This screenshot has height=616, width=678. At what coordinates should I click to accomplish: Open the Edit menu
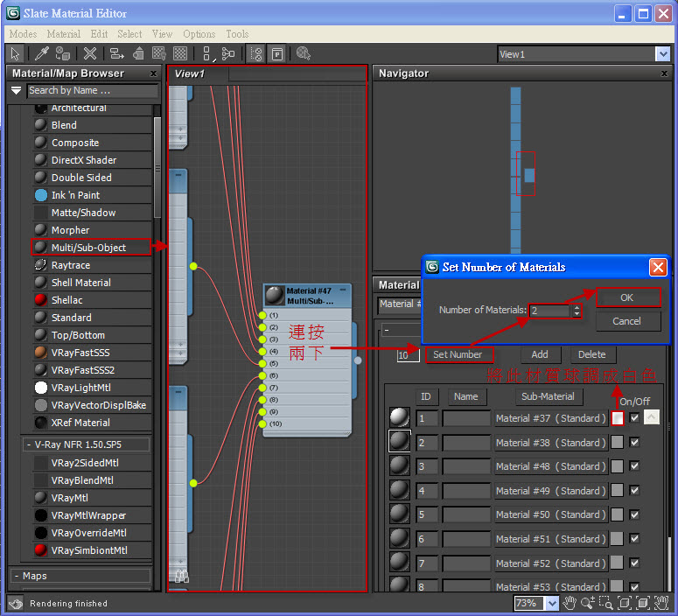tap(99, 34)
